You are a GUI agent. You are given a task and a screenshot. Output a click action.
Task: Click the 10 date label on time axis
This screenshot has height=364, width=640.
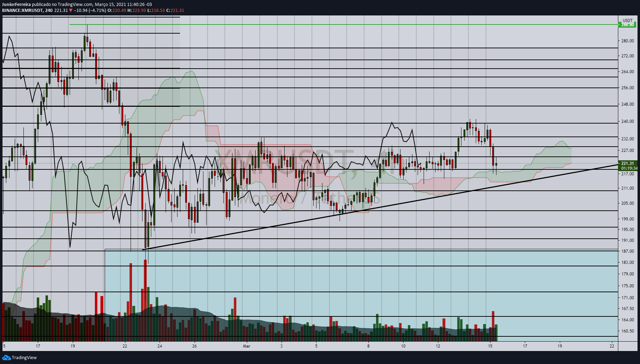[403, 346]
